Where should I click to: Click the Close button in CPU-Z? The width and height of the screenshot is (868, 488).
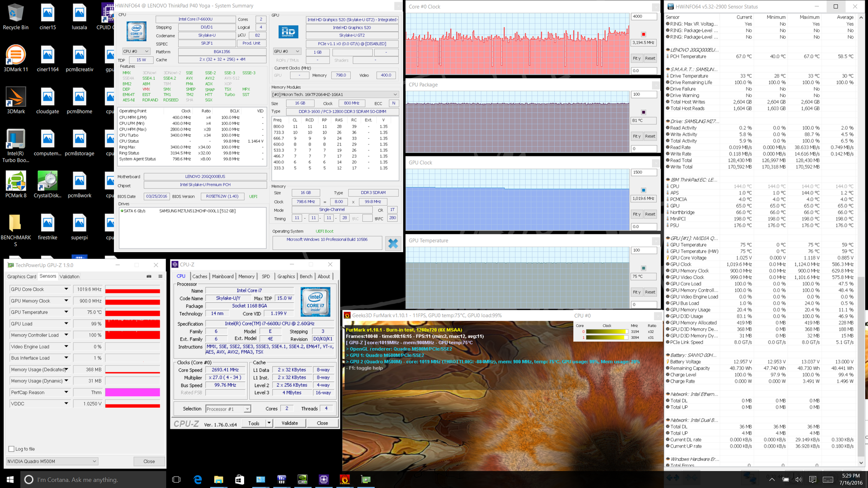coord(322,423)
